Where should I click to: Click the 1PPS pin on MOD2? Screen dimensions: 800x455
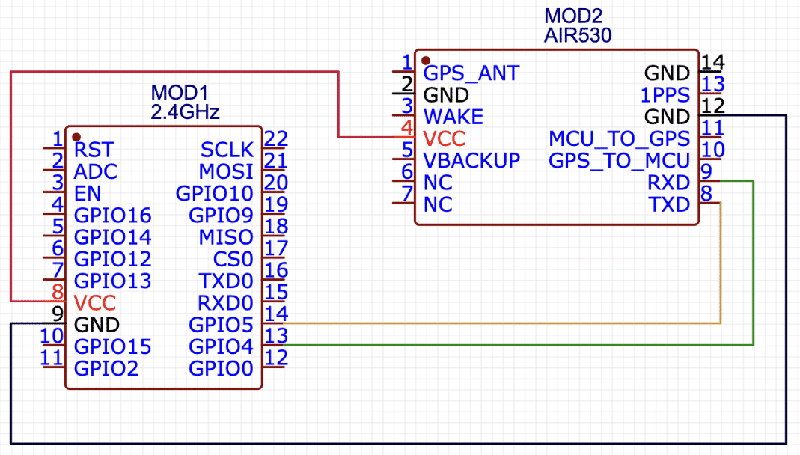click(x=664, y=95)
